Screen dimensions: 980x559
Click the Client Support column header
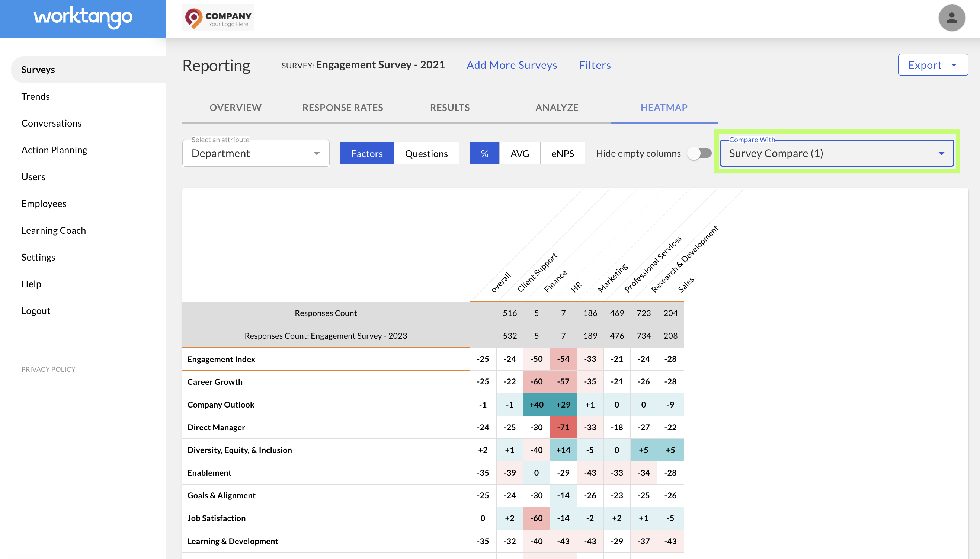[537, 272]
